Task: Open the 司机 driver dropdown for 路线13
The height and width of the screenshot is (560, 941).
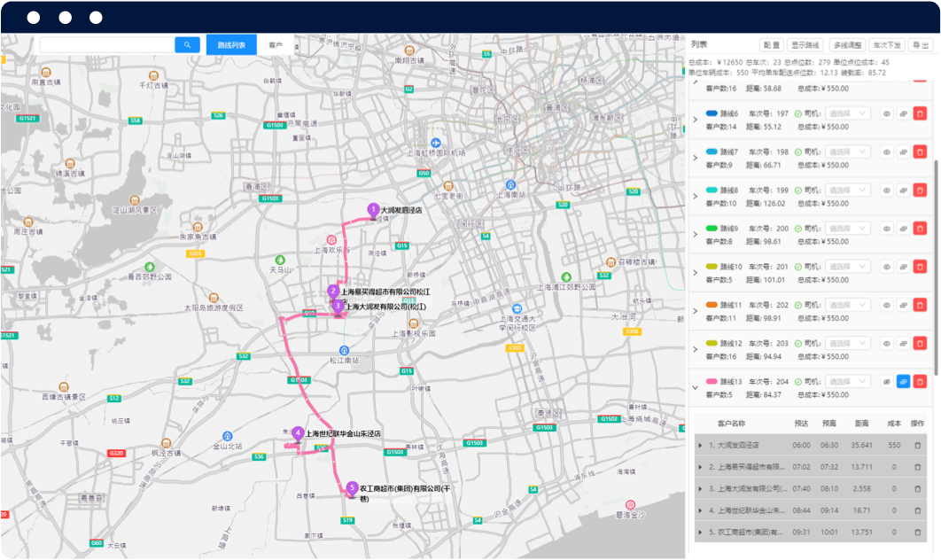Action: [x=847, y=382]
